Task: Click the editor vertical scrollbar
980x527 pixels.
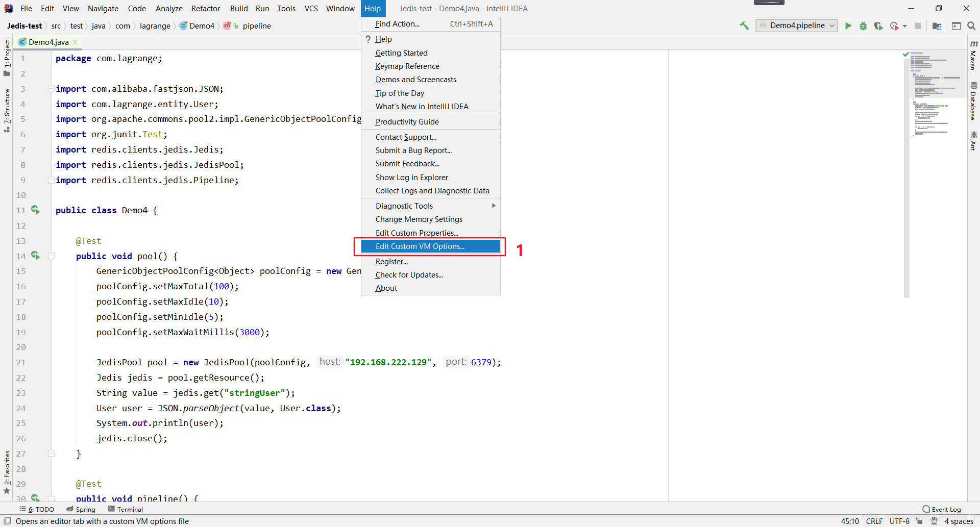Action: pos(906,178)
